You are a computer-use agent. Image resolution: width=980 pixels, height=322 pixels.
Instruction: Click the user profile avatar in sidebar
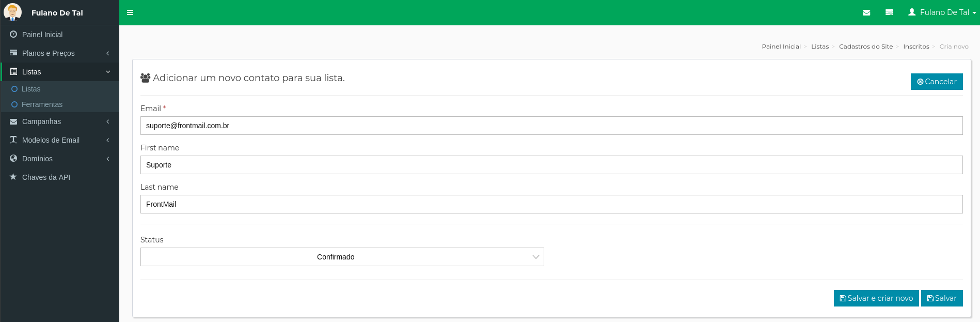click(x=12, y=12)
